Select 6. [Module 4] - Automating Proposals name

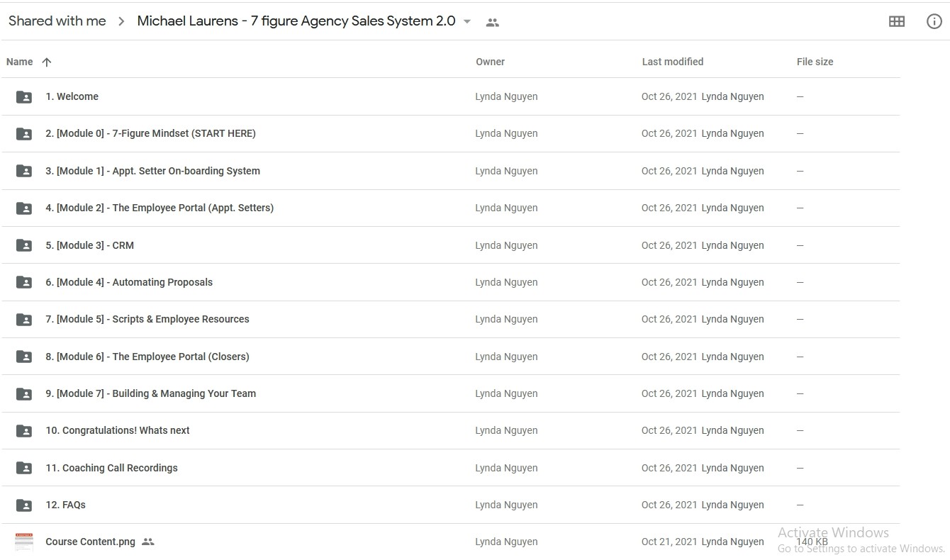129,282
